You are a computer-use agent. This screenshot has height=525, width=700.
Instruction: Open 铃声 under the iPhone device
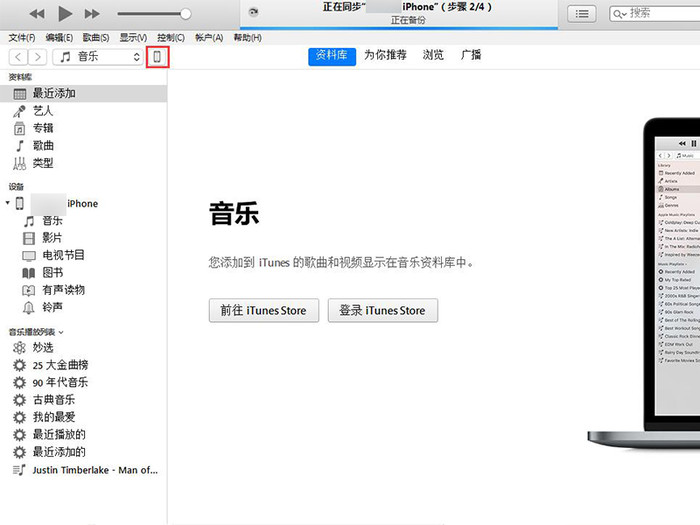(83, 307)
